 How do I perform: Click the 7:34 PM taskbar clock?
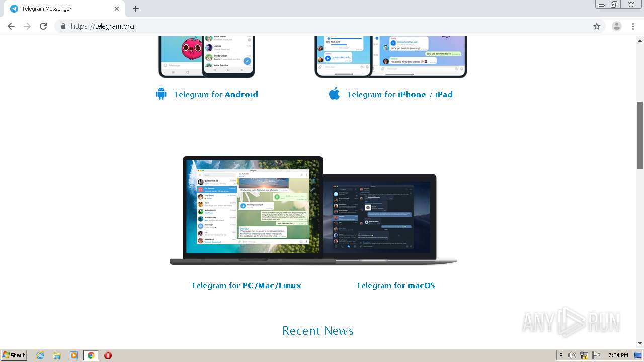click(618, 355)
